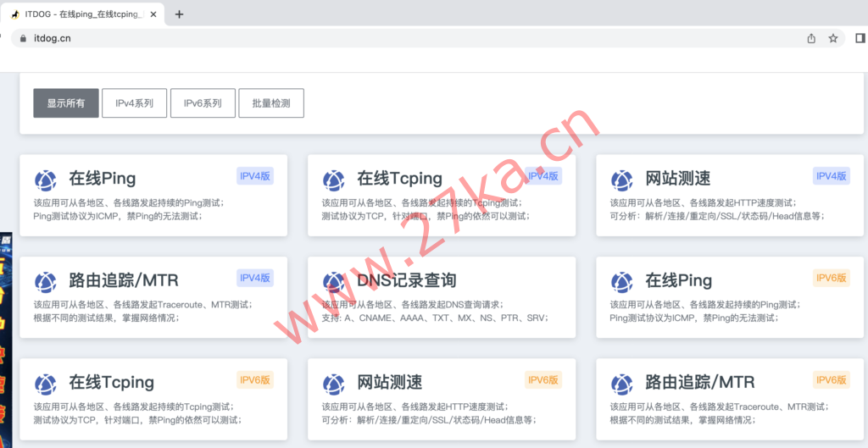Screen dimensions: 868x448
Task: Click the globe icon of IPV4 网站测速 card
Action: pos(621,181)
